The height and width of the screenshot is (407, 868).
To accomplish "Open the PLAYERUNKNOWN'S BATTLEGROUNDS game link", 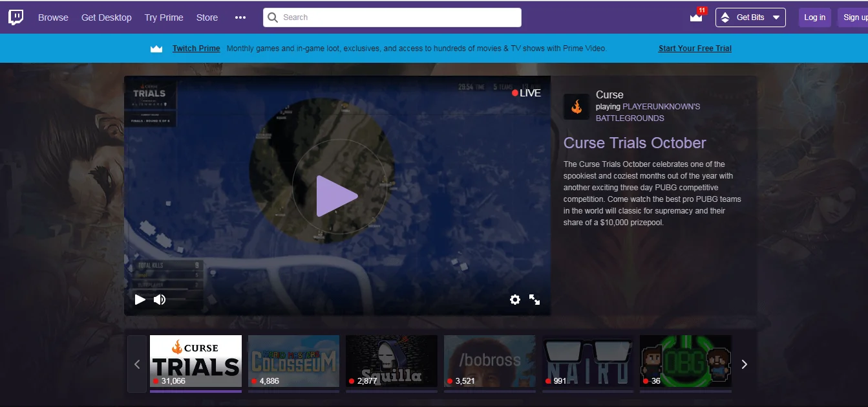I will point(648,113).
